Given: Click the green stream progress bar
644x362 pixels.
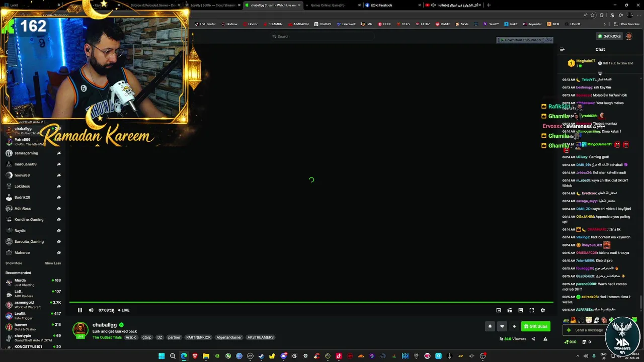Looking at the screenshot, I should 311,303.
